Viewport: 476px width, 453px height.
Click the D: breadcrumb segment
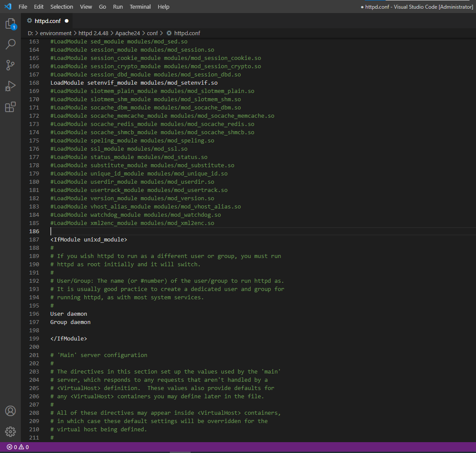[x=30, y=33]
